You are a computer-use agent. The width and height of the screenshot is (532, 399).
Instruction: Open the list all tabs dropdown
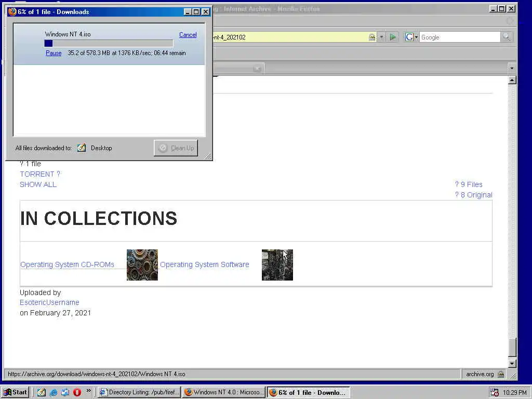pyautogui.click(x=512, y=68)
